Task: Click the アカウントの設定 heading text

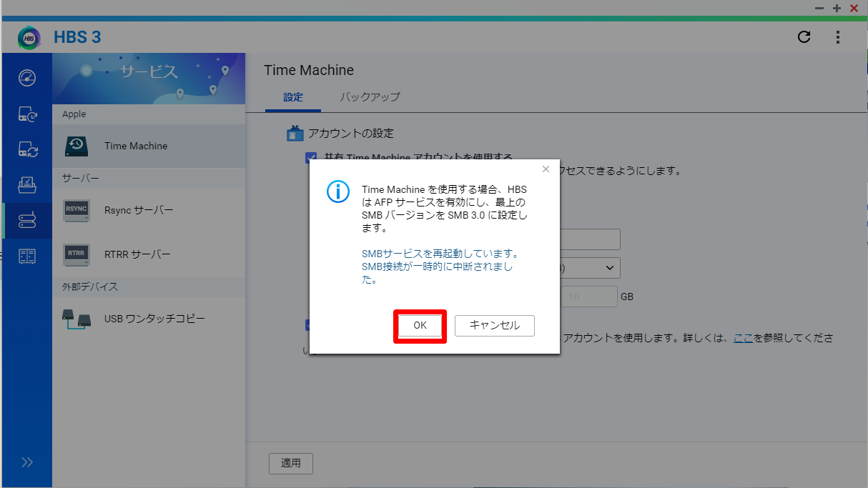Action: click(x=350, y=134)
